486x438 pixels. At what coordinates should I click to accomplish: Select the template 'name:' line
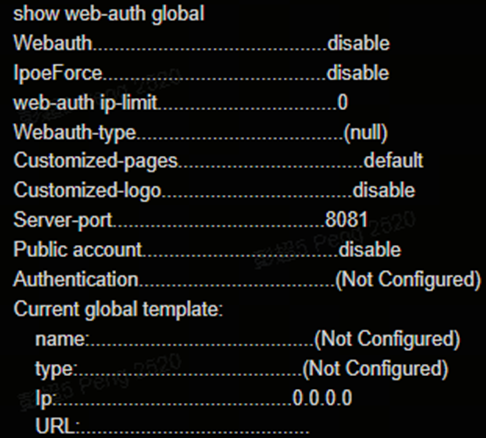(x=248, y=339)
